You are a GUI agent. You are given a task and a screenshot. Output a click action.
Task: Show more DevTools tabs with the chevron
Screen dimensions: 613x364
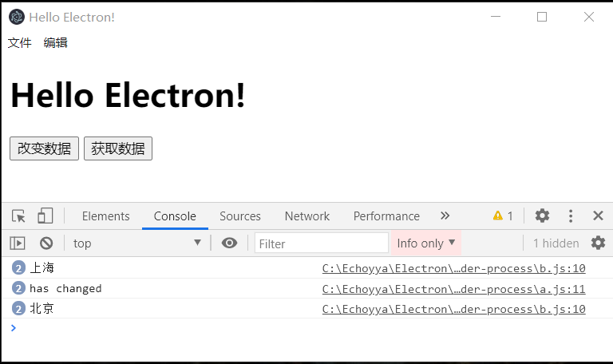point(445,216)
